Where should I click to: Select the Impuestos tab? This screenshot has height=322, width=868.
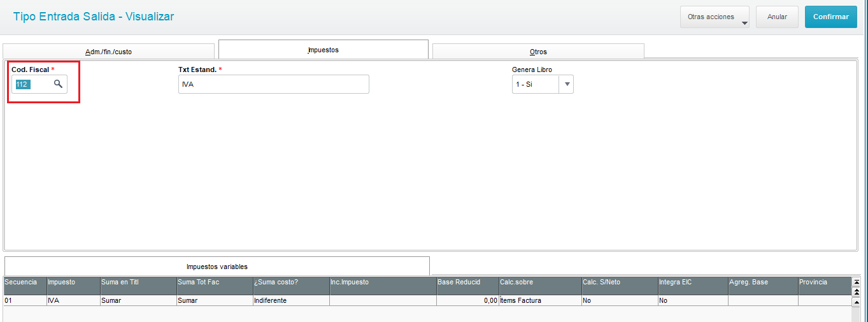(324, 50)
